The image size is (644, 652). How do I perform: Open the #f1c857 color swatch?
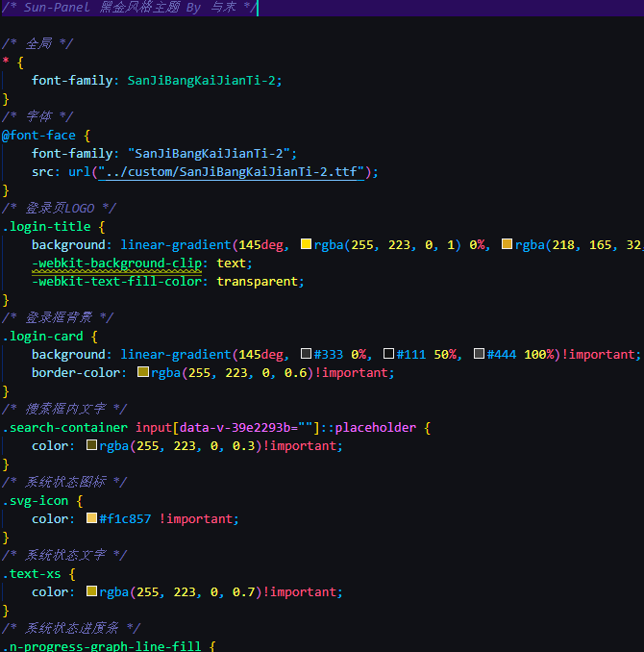point(91,518)
